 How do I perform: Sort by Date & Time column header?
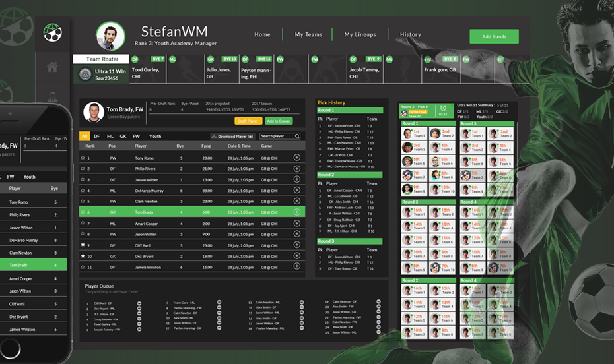239,146
